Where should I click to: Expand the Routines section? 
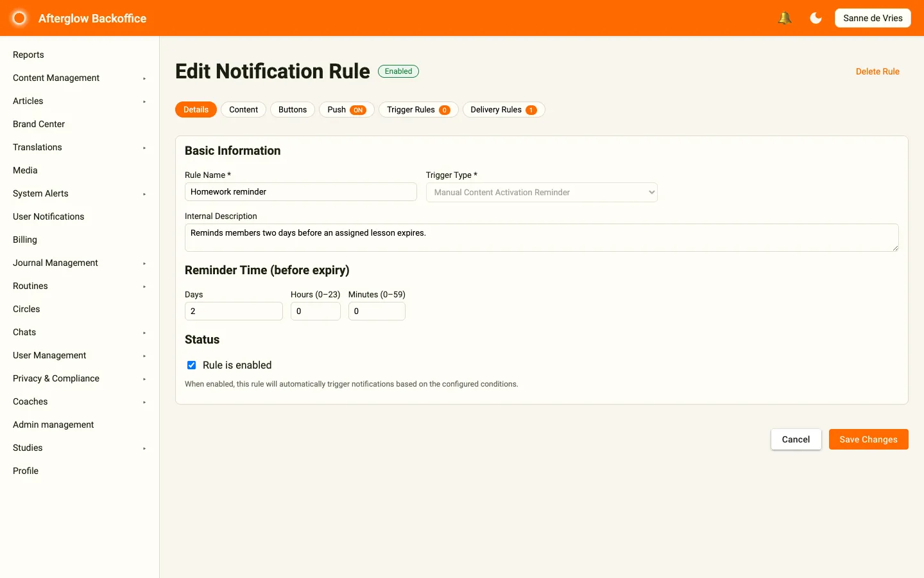[80, 286]
